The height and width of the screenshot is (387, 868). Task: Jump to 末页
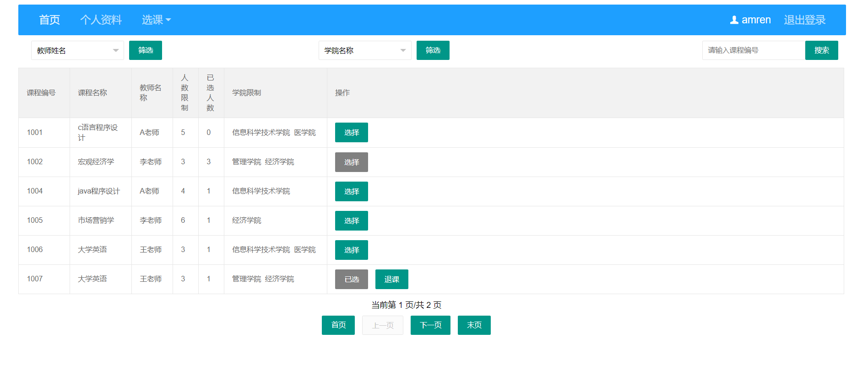pyautogui.click(x=474, y=325)
